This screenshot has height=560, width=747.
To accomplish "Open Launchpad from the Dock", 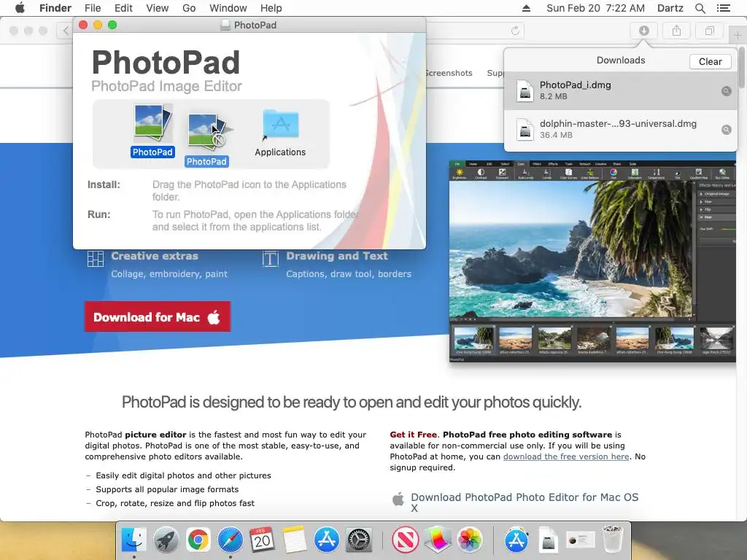I will (x=166, y=540).
